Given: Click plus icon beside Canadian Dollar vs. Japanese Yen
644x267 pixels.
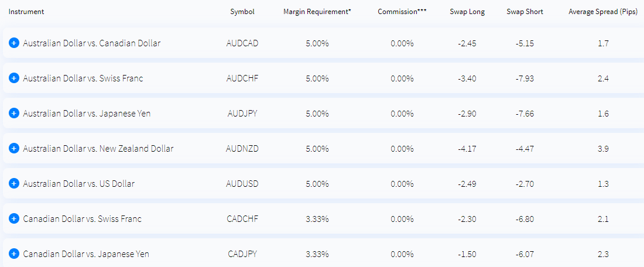Looking at the screenshot, I should (x=14, y=254).
